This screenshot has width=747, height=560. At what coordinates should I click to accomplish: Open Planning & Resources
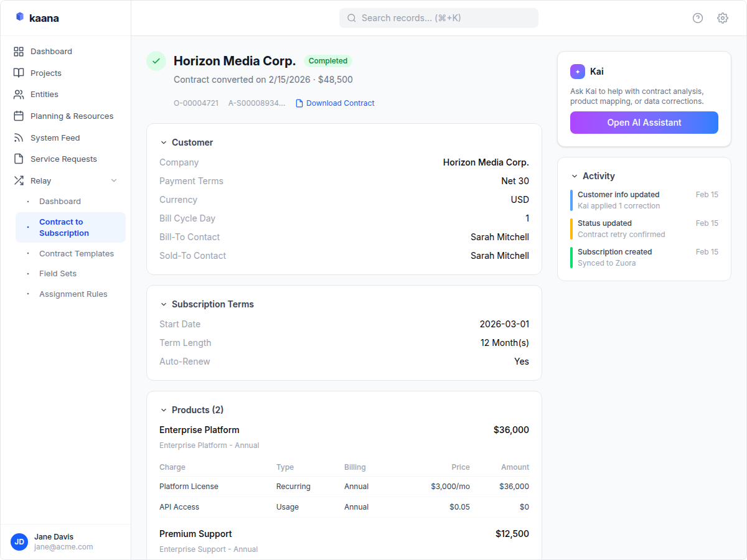click(x=72, y=116)
